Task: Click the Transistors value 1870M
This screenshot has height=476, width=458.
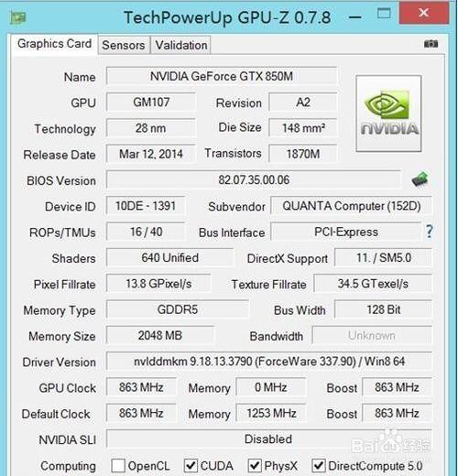Action: click(x=303, y=154)
